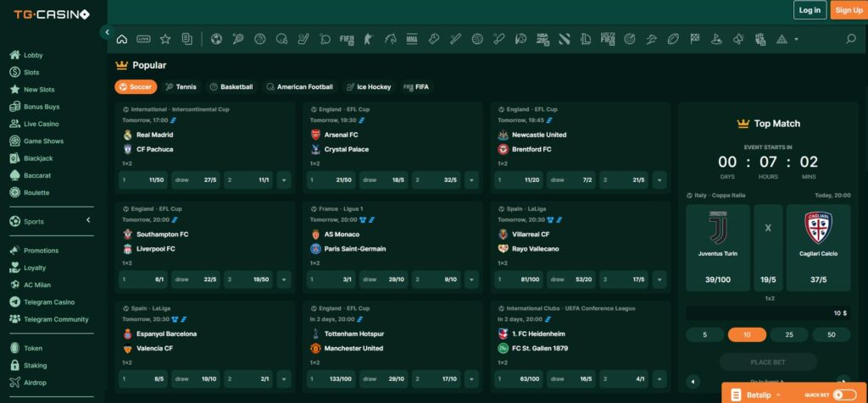This screenshot has width=868, height=403.
Task: Expand more sports dropdown arrow in sports bar
Action: coord(796,39)
